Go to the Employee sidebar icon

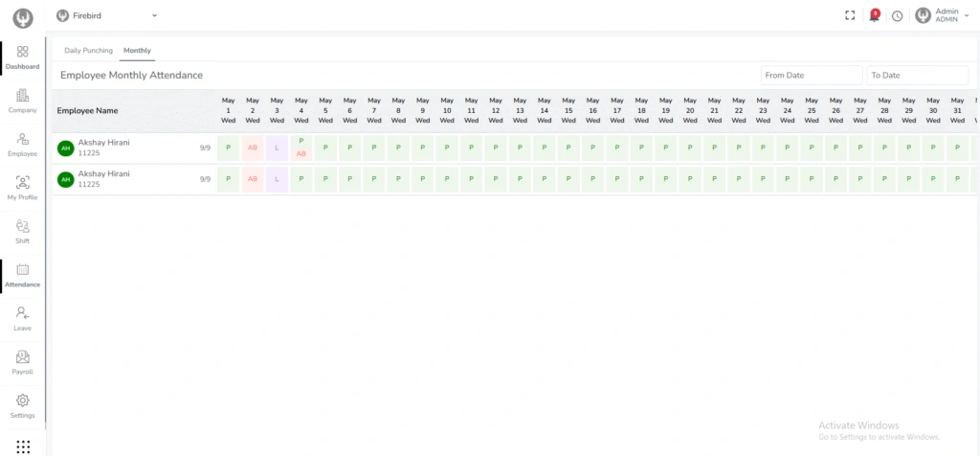(x=23, y=144)
